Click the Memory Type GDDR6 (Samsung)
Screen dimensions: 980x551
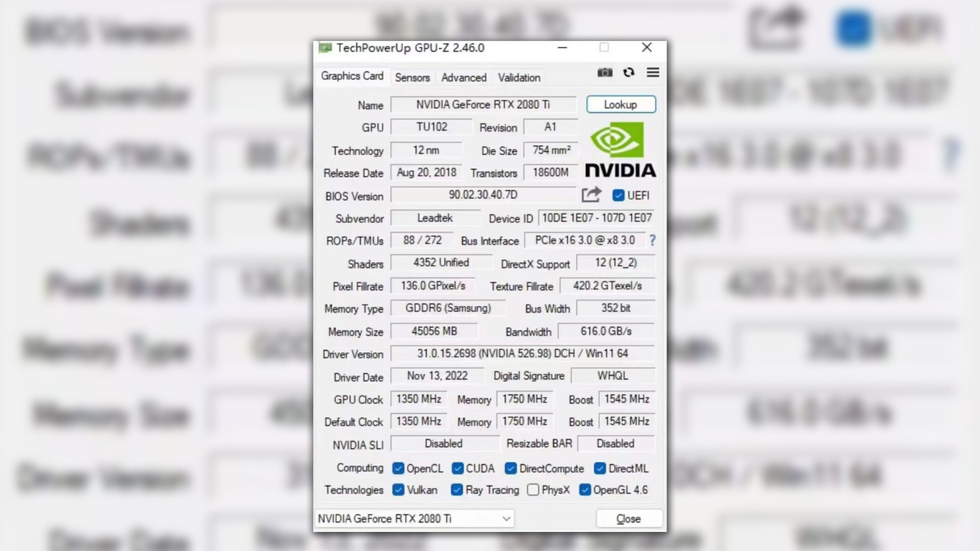tap(448, 308)
